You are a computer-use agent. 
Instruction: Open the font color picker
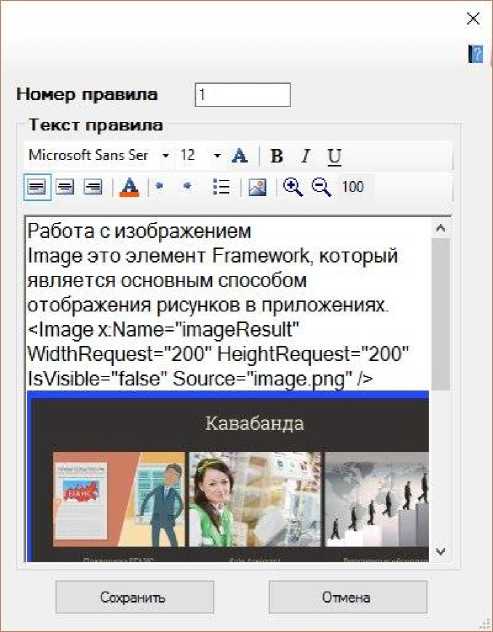pyautogui.click(x=129, y=187)
